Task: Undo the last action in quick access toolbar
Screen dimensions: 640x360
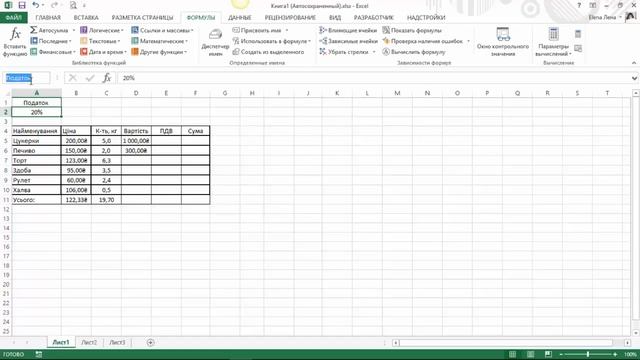Action: [x=36, y=5]
